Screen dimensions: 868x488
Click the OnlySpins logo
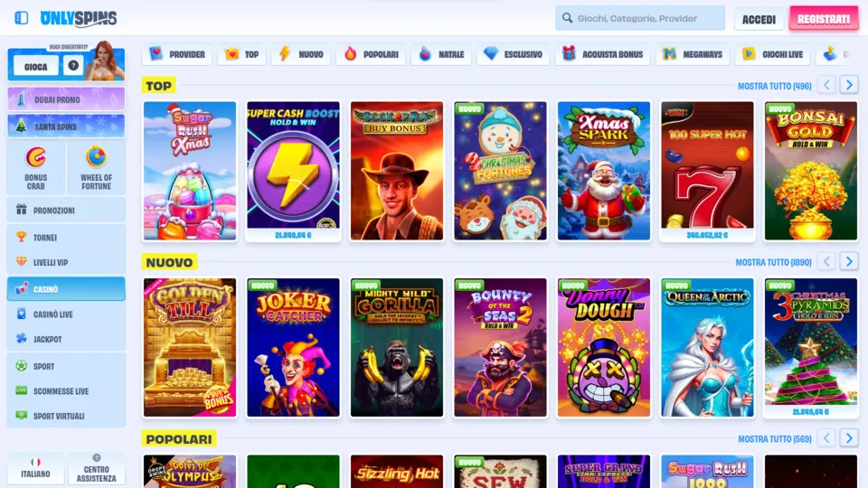point(79,18)
